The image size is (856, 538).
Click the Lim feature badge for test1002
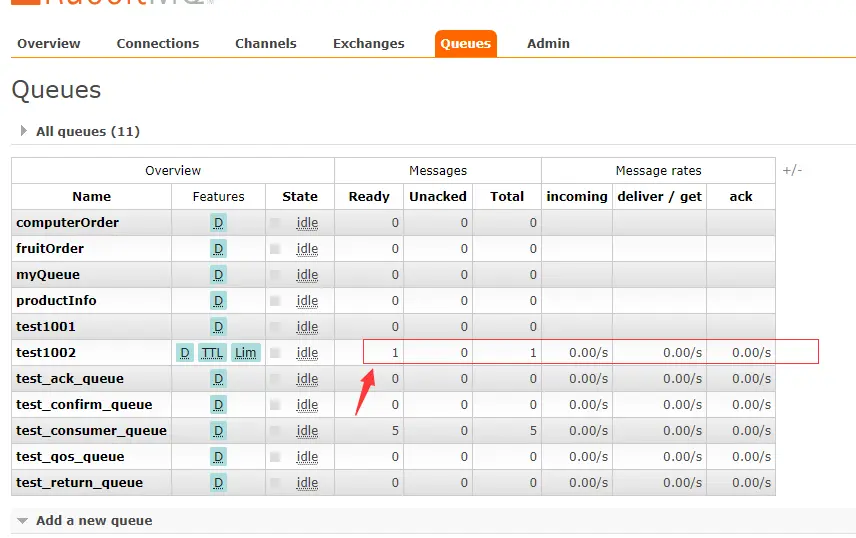(246, 353)
